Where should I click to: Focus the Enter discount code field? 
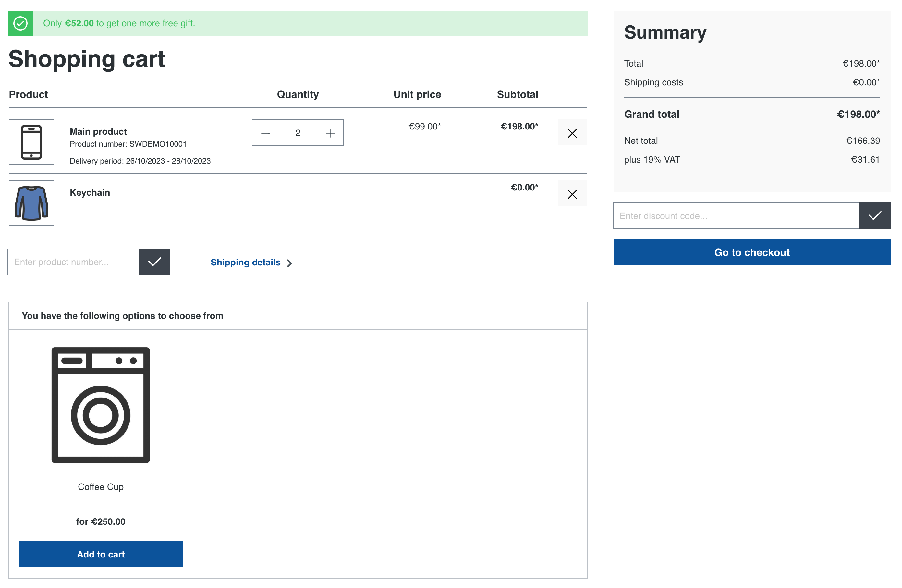[x=737, y=216]
